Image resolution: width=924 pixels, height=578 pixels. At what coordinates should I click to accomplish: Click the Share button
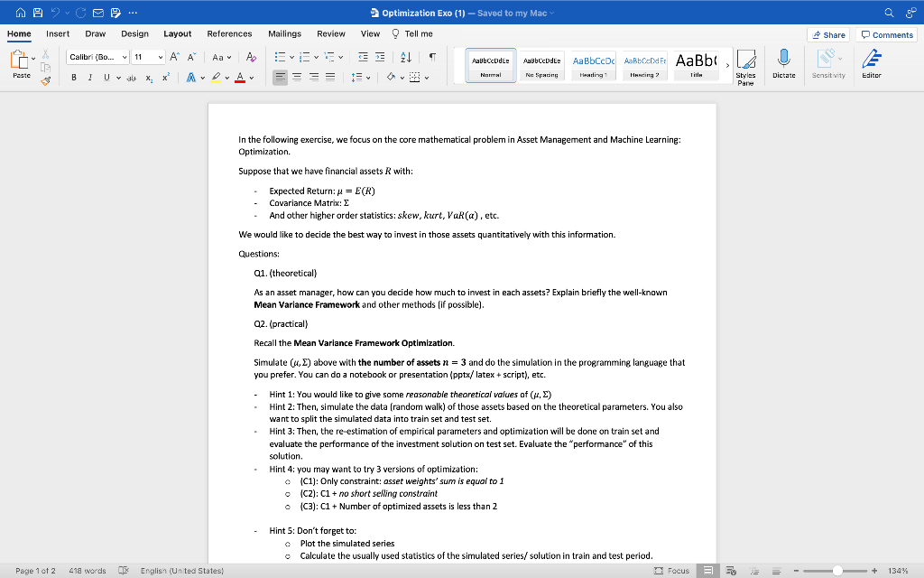[828, 33]
